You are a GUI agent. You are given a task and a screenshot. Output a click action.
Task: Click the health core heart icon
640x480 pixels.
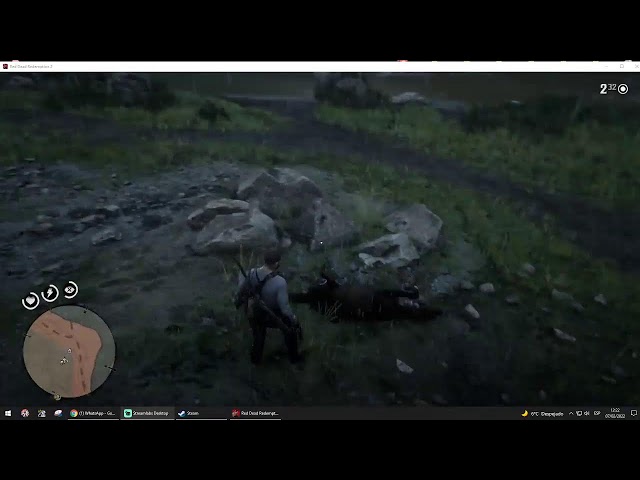tap(31, 301)
